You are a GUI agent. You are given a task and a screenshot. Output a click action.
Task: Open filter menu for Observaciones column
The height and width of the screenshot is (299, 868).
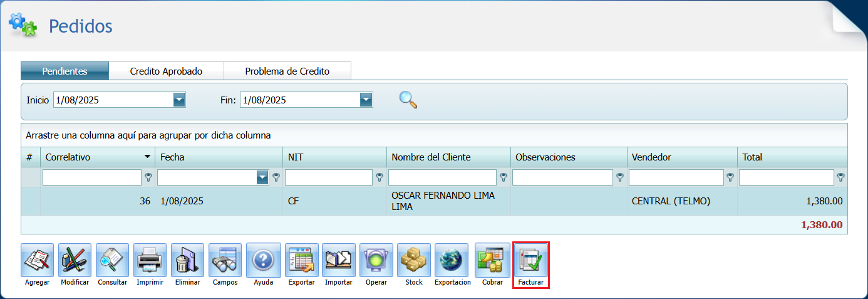[x=620, y=177]
